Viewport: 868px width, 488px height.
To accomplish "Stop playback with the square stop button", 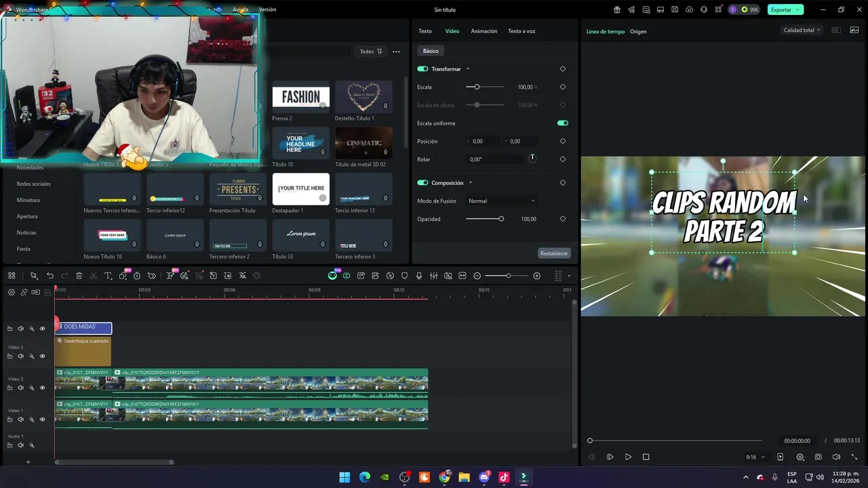I will pyautogui.click(x=646, y=457).
